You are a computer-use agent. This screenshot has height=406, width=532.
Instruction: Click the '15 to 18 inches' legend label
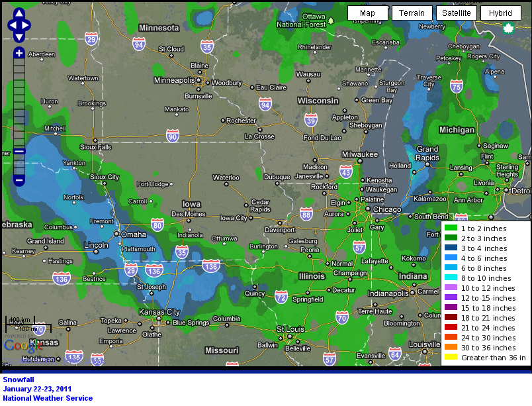pos(488,308)
